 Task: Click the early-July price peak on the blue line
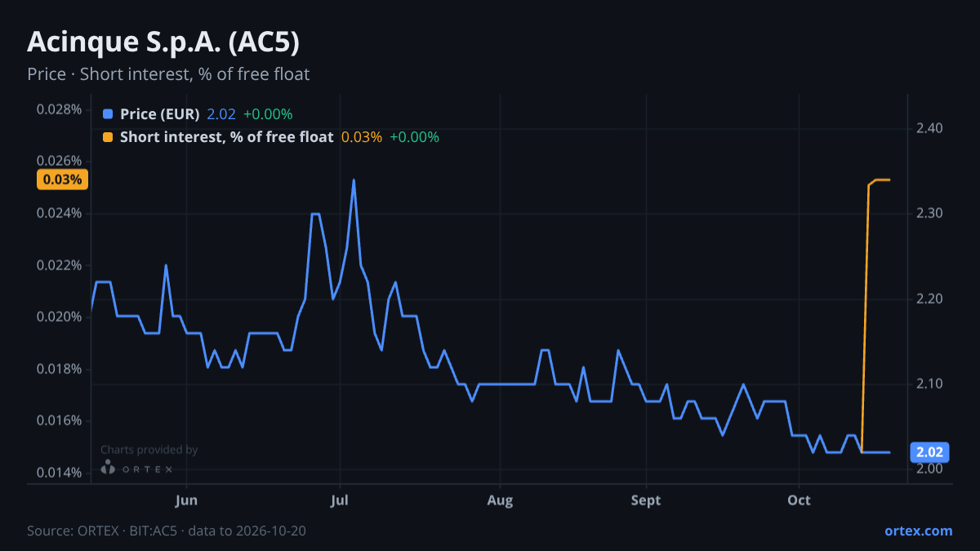pyautogui.click(x=354, y=180)
